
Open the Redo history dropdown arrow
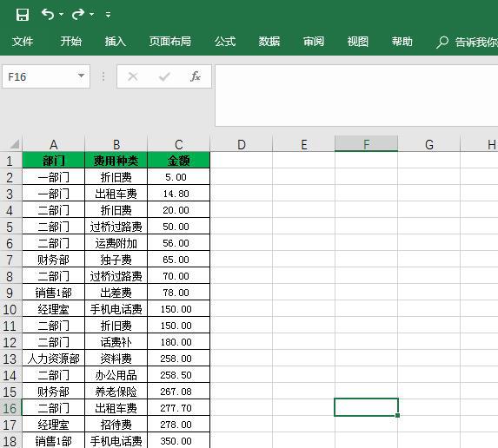[91, 14]
